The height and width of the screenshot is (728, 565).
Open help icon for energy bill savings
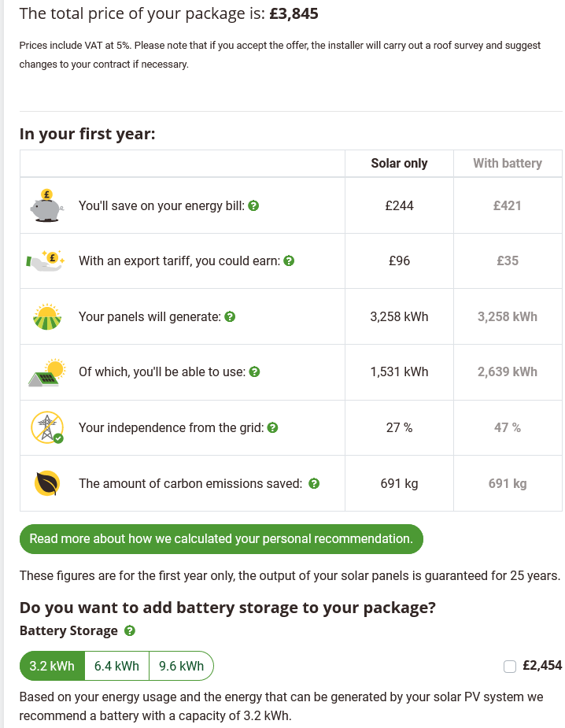click(253, 205)
